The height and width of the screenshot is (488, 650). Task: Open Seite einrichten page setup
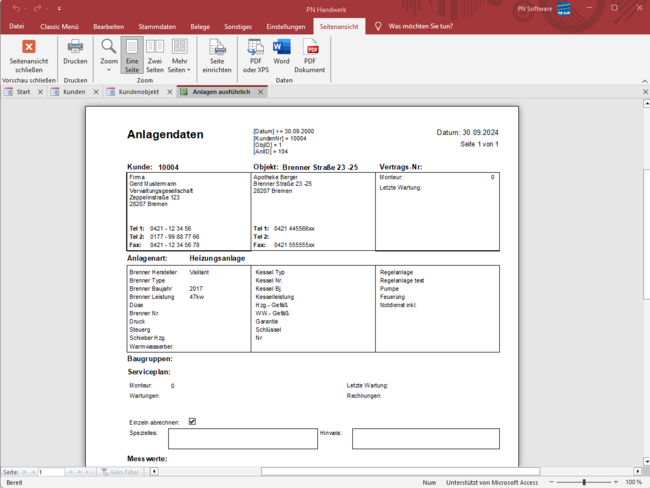[x=217, y=56]
